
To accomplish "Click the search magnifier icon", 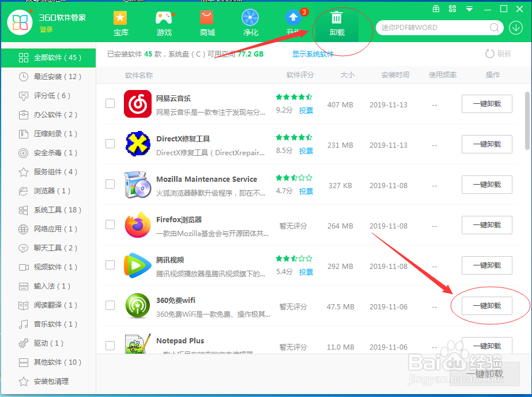I will [x=495, y=28].
